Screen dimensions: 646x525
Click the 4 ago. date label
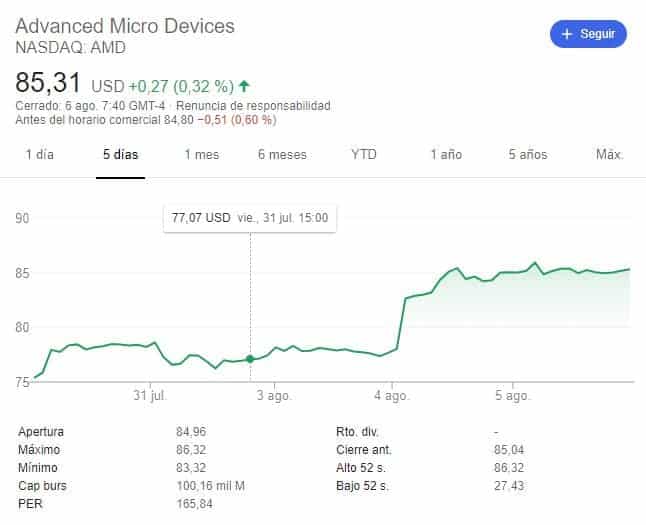pos(393,396)
